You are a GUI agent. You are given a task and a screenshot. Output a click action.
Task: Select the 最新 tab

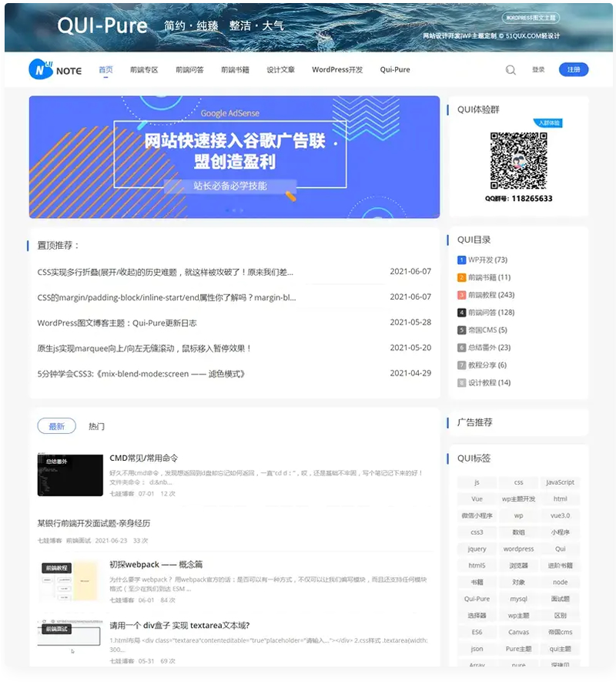tap(57, 425)
